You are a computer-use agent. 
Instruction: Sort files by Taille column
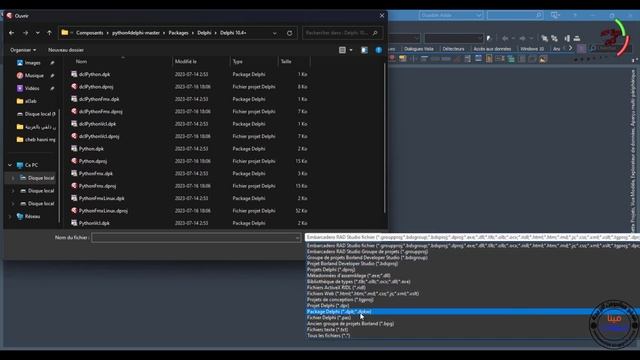286,62
